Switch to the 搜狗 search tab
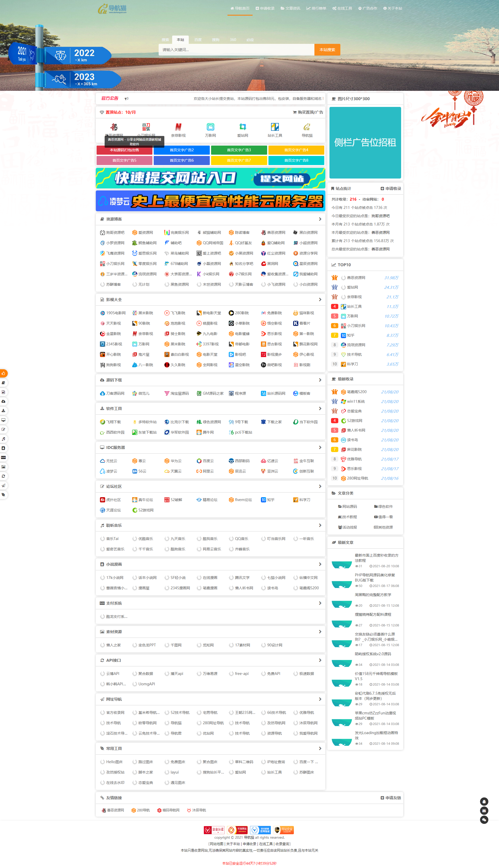This screenshot has height=868, width=499. pos(215,40)
